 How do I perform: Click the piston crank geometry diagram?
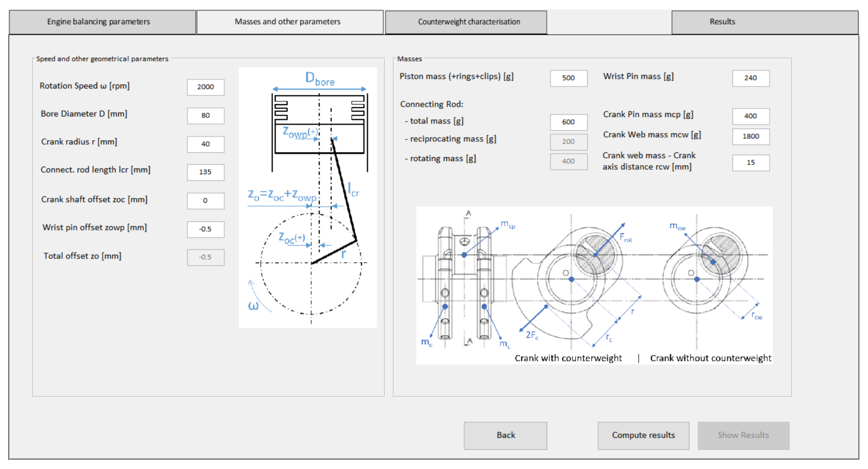point(308,197)
